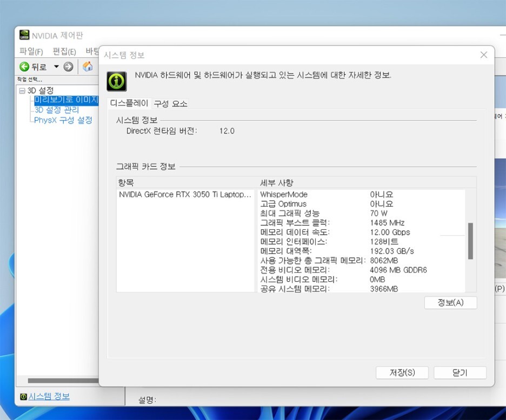Image resolution: width=506 pixels, height=420 pixels.
Task: Click the 12.00 Gbps value
Action: click(390, 232)
